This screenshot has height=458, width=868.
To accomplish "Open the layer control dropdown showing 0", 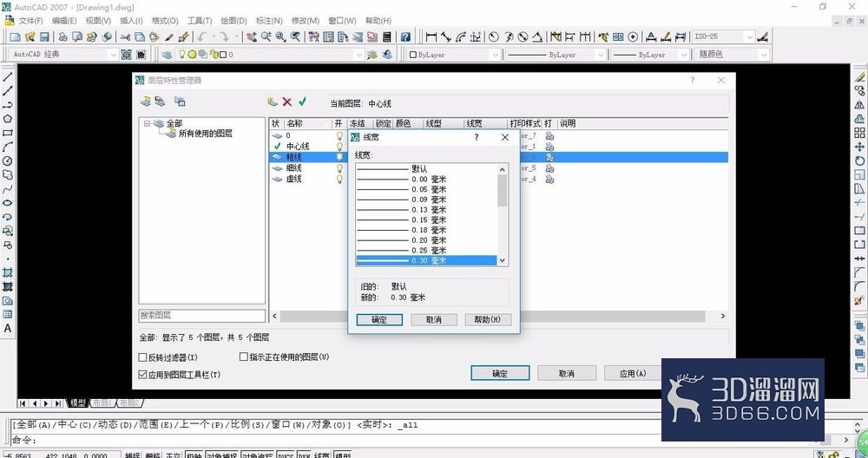I will pyautogui.click(x=358, y=54).
